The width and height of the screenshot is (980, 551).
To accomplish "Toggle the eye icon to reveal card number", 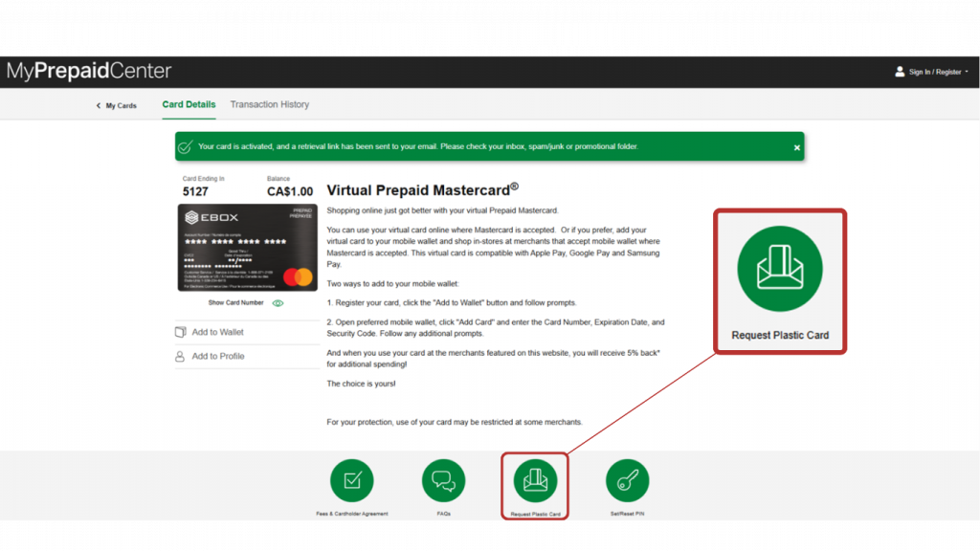I will 278,303.
